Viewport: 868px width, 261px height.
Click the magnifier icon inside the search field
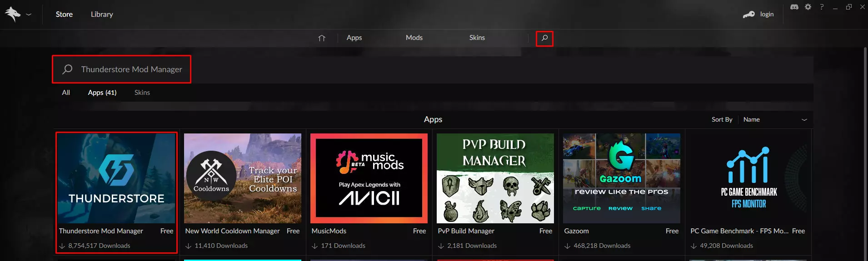pyautogui.click(x=67, y=69)
